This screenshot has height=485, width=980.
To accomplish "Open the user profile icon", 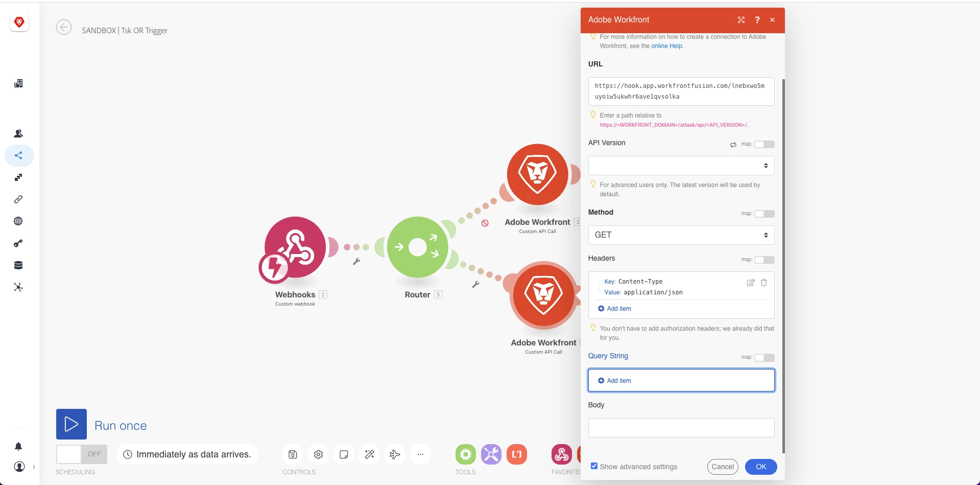I will coord(19,467).
